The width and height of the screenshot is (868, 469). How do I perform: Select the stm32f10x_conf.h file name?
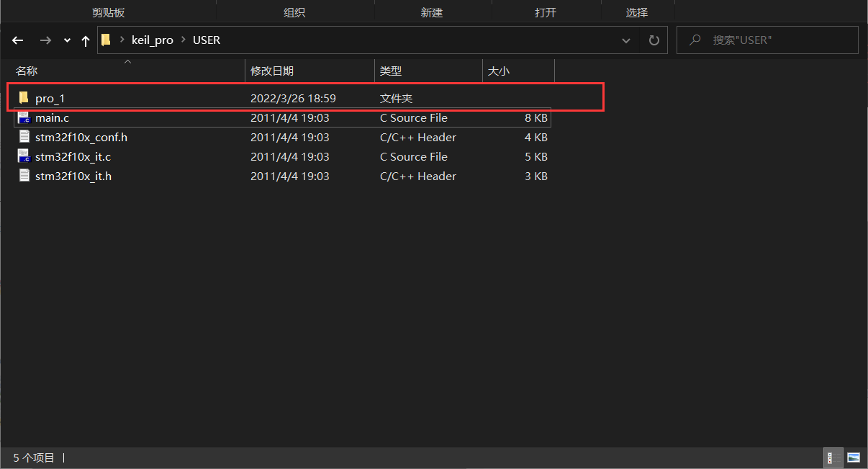click(81, 137)
